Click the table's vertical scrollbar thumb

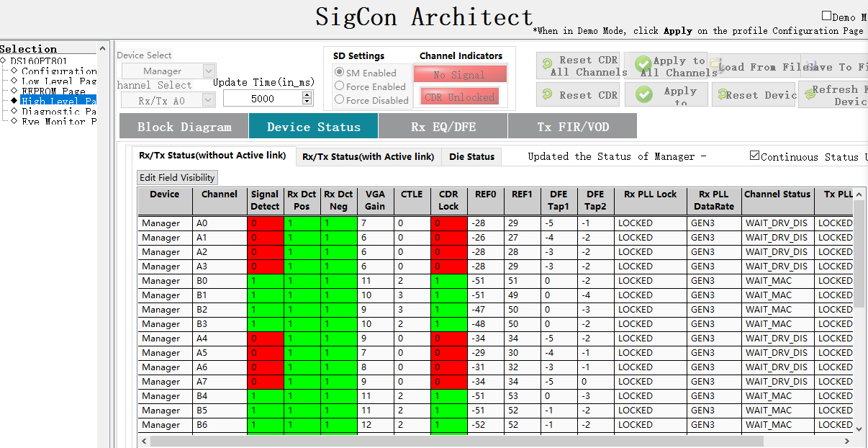tap(859, 254)
